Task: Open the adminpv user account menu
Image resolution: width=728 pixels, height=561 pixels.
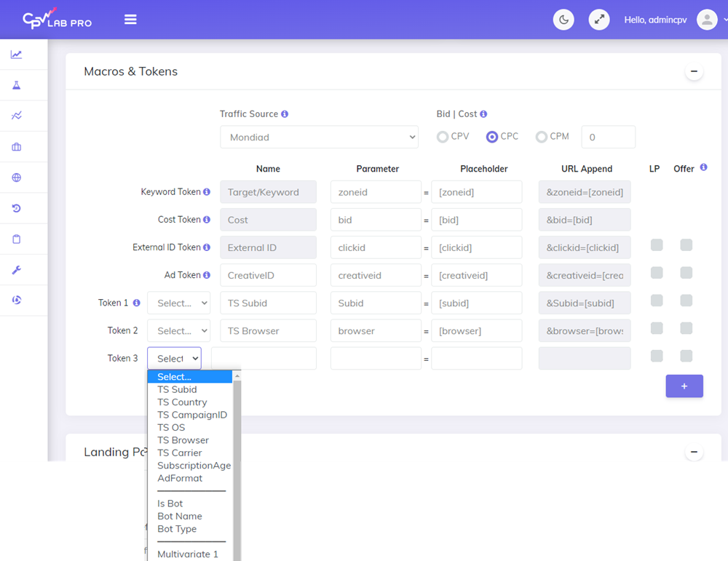Action: click(x=708, y=20)
